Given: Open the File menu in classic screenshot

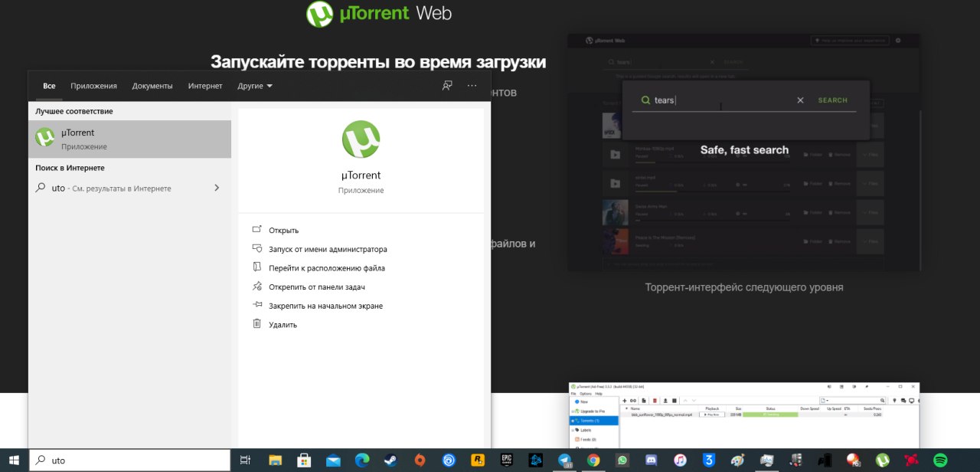Looking at the screenshot, I should click(x=573, y=394).
